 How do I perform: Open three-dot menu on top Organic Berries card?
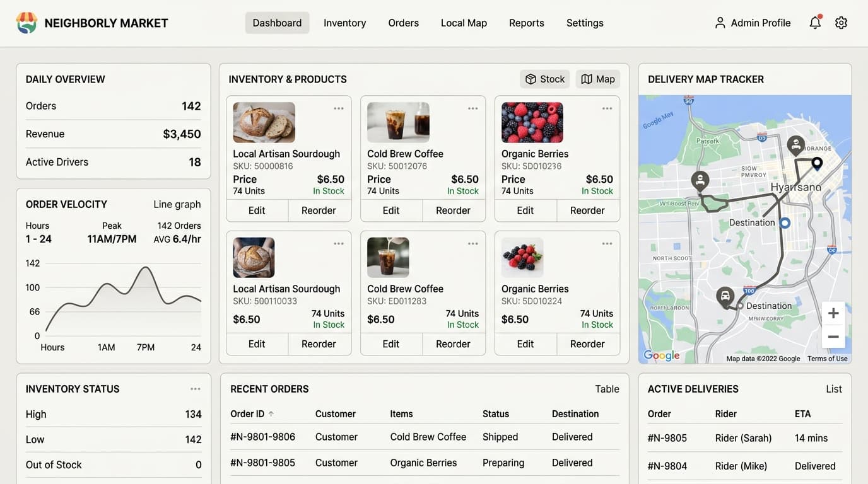(x=607, y=108)
